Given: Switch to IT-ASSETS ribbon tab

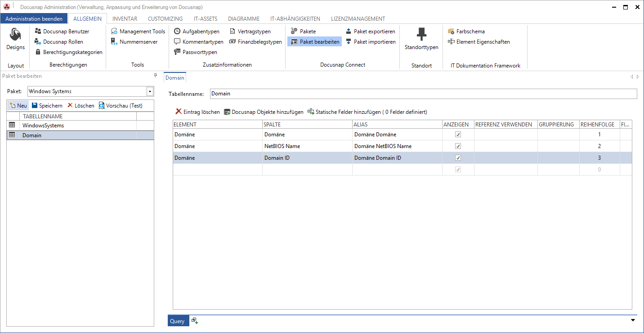Looking at the screenshot, I should (x=206, y=19).
